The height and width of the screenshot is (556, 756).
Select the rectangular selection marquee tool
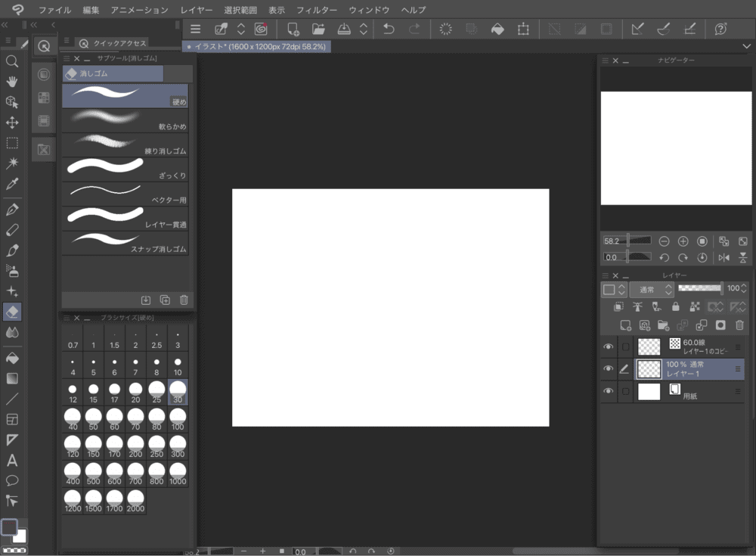click(12, 143)
